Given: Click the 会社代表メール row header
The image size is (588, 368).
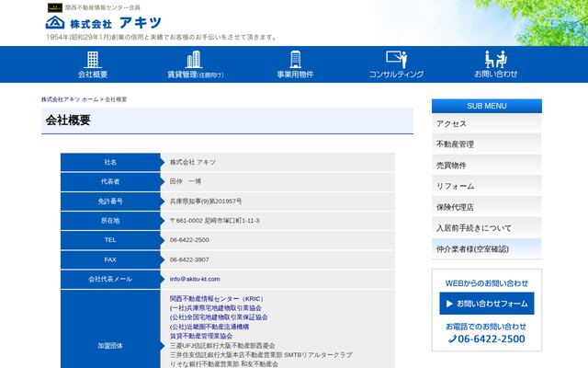Looking at the screenshot, I should 110,279.
